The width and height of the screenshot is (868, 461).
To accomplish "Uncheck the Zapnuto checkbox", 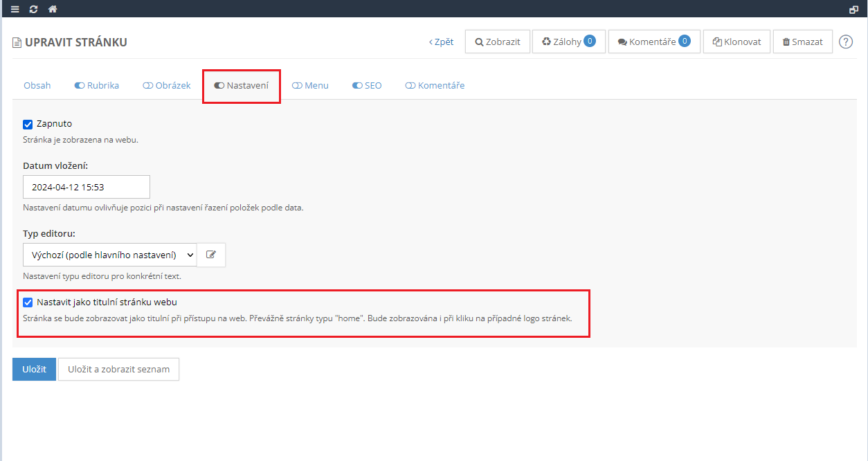I will tap(28, 125).
